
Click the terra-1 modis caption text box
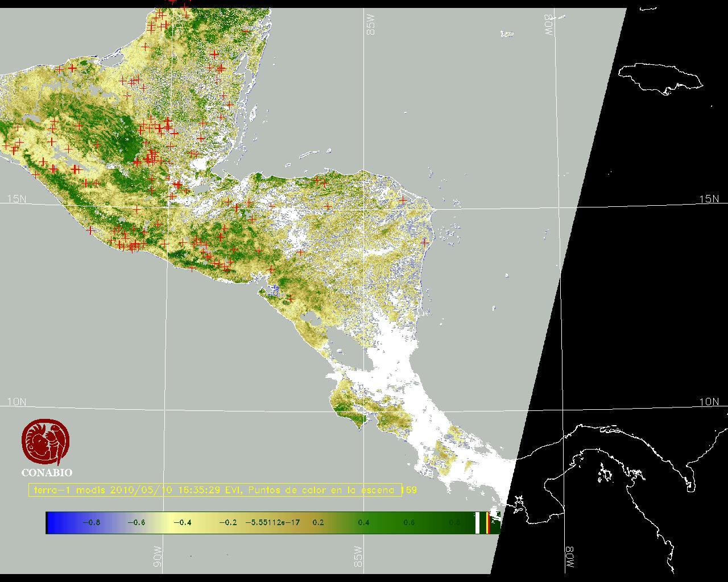pos(216,490)
